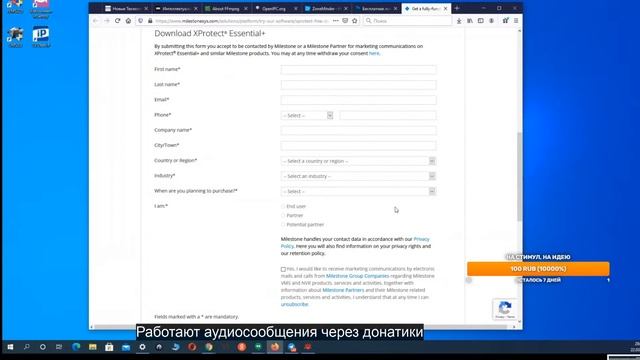Open File Explorer from the taskbar

[x=93, y=347]
